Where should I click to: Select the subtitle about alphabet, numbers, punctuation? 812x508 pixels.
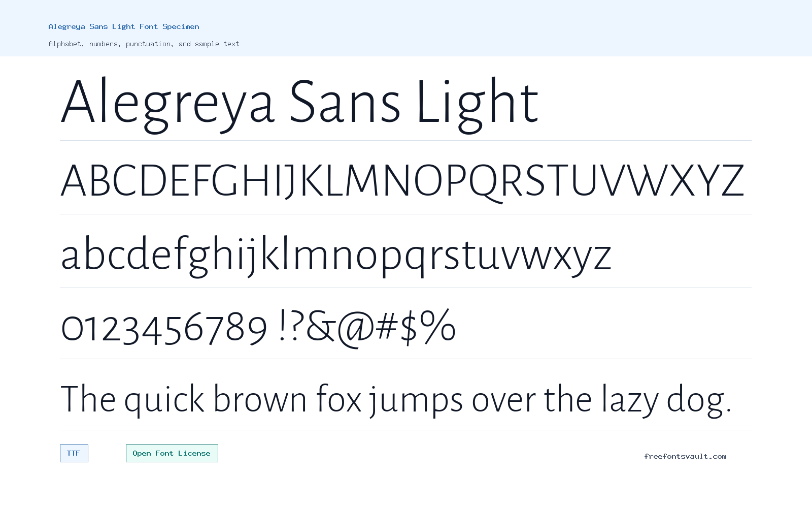tap(144, 44)
